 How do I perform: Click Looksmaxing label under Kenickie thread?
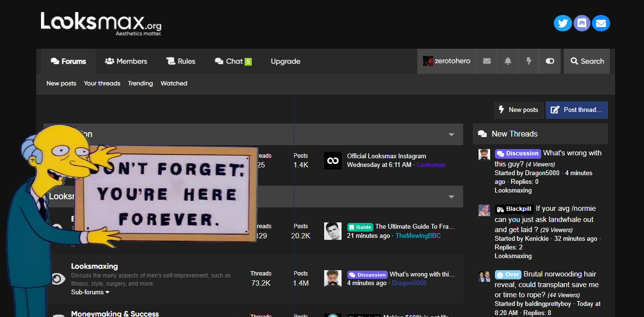(x=513, y=256)
